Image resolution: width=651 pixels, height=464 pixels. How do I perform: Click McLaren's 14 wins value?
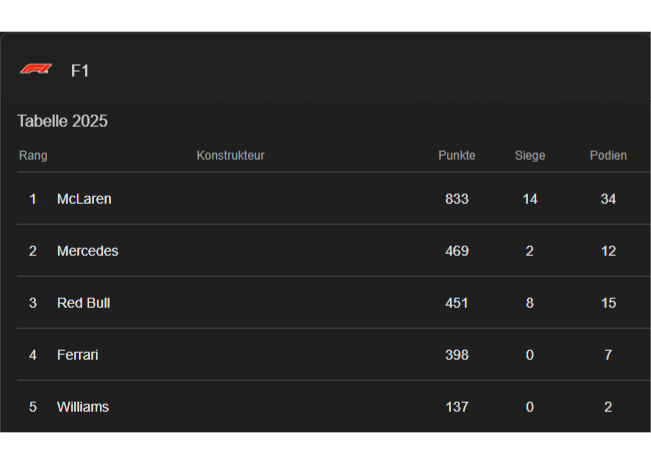point(530,199)
